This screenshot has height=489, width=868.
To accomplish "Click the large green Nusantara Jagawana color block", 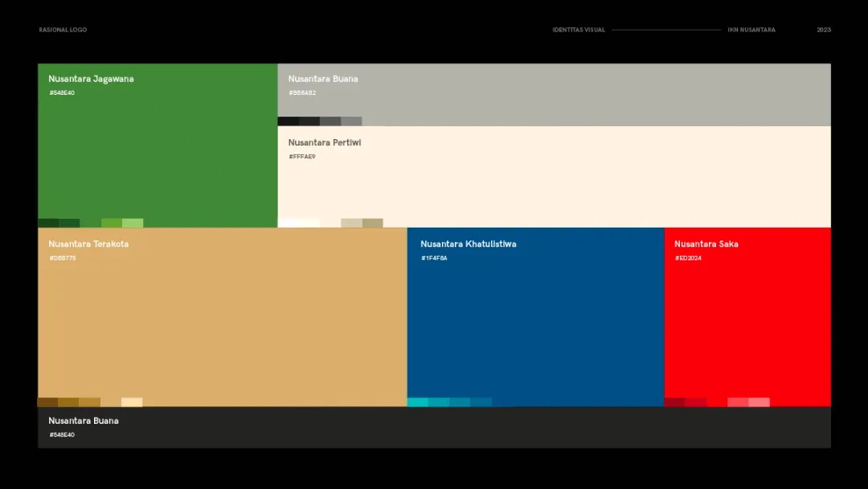I will pos(158,145).
